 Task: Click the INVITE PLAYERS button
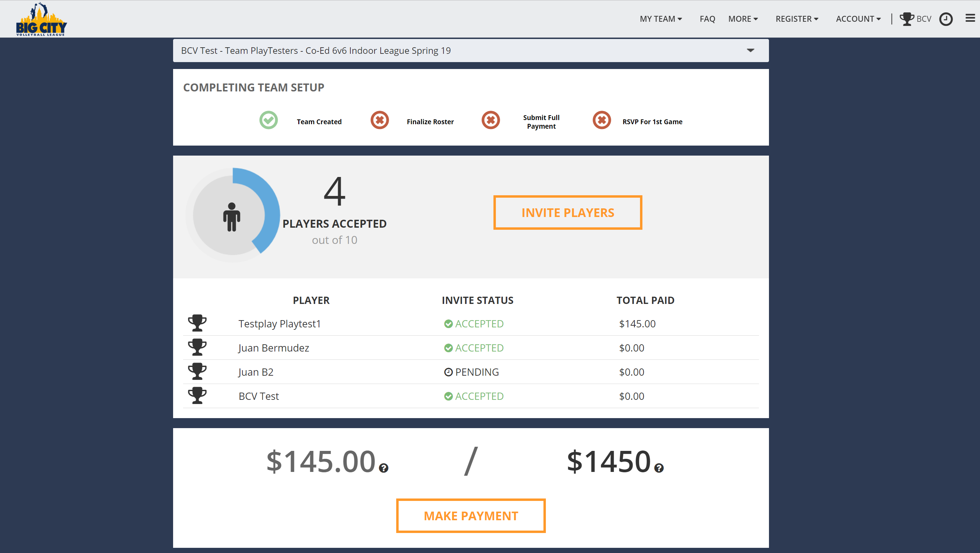click(x=567, y=212)
